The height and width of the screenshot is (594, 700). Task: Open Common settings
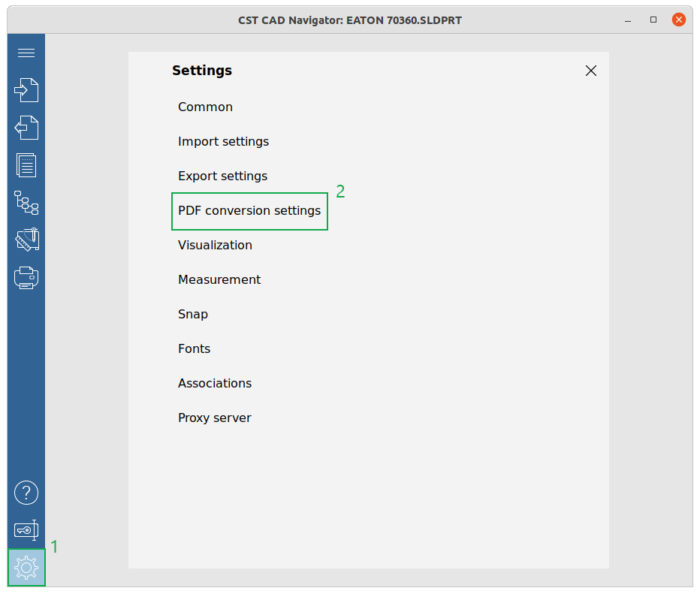click(x=205, y=107)
